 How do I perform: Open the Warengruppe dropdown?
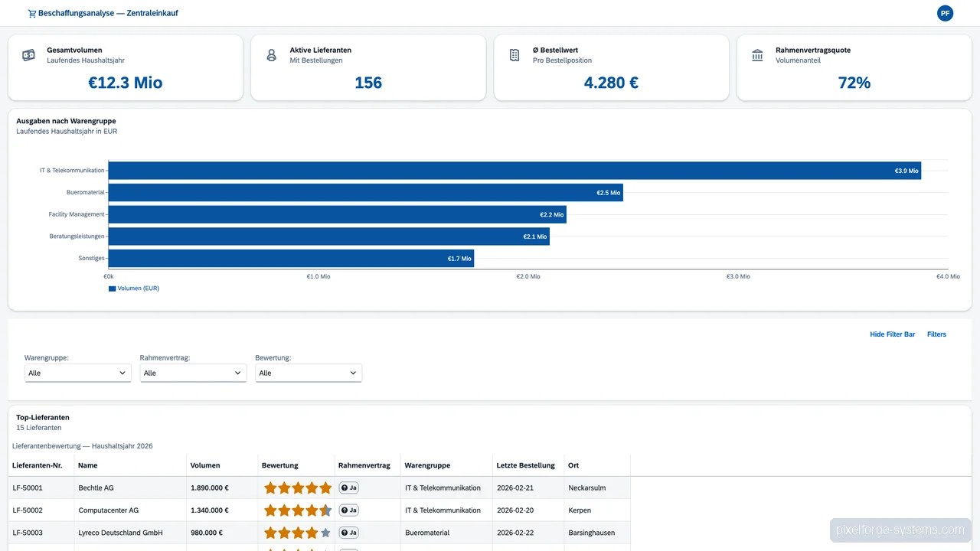click(x=77, y=373)
